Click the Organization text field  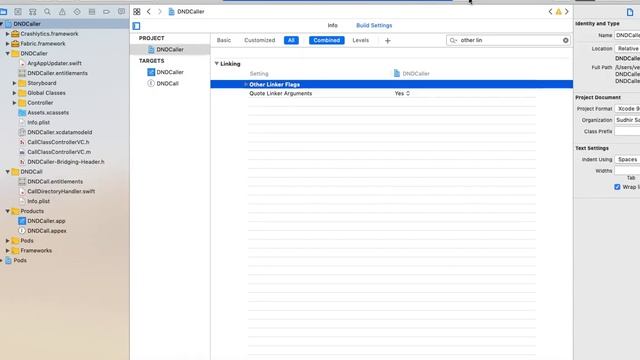[x=627, y=120]
